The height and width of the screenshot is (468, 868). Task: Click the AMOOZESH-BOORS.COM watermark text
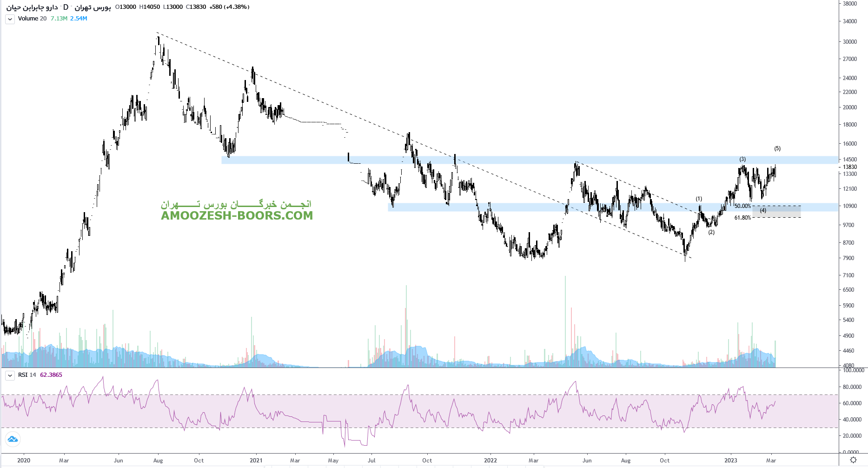click(x=237, y=216)
